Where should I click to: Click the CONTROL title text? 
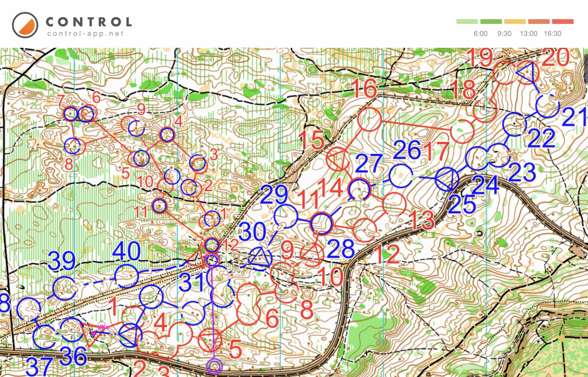tap(89, 22)
